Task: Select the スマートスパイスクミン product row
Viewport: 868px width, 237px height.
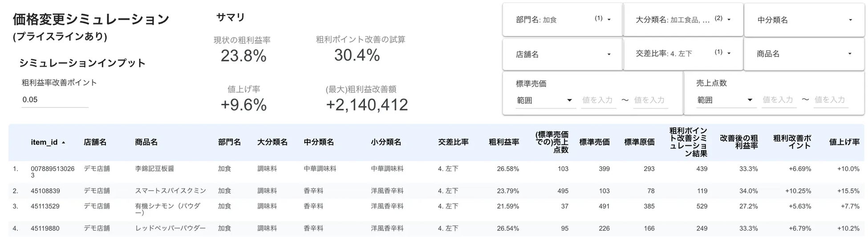Action: pyautogui.click(x=170, y=191)
